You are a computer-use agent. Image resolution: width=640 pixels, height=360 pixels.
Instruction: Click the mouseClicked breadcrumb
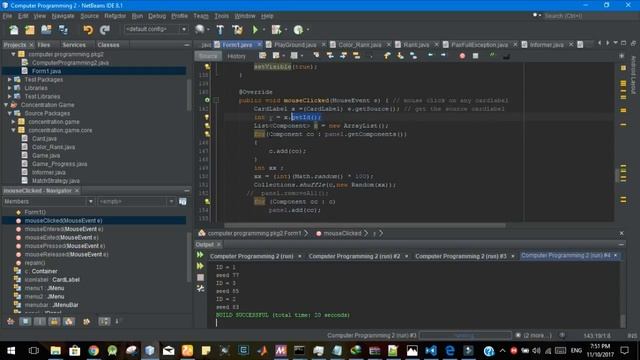[342, 233]
